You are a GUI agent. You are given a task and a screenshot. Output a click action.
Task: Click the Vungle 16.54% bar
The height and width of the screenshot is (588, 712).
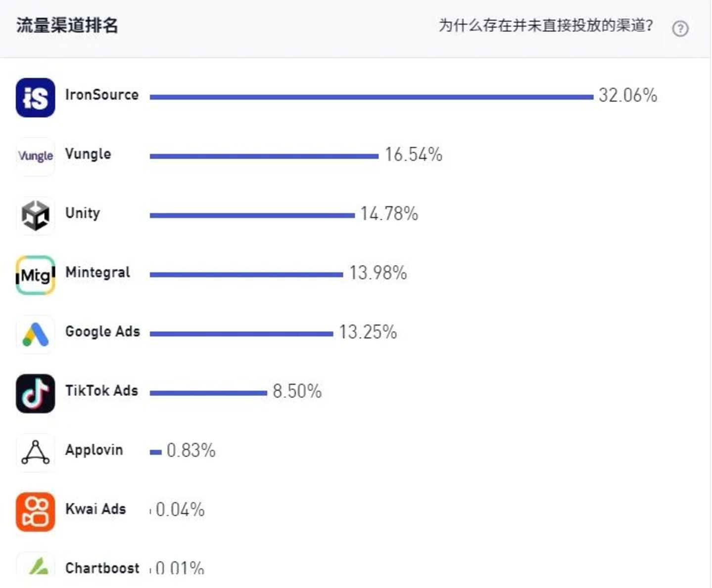click(264, 156)
